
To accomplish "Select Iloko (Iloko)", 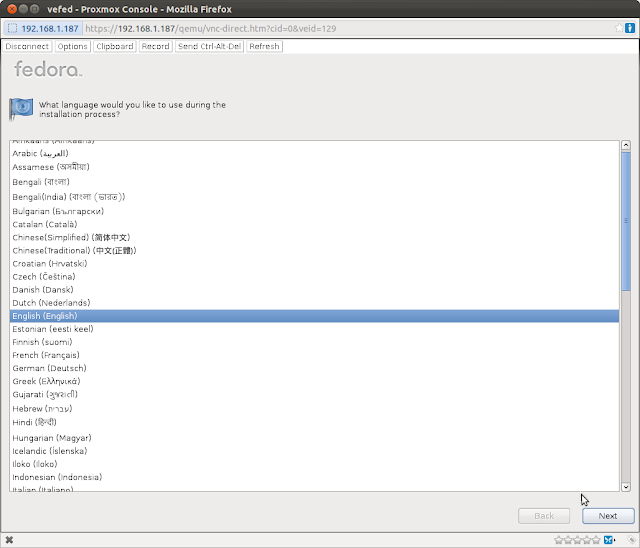I will pyautogui.click(x=314, y=464).
